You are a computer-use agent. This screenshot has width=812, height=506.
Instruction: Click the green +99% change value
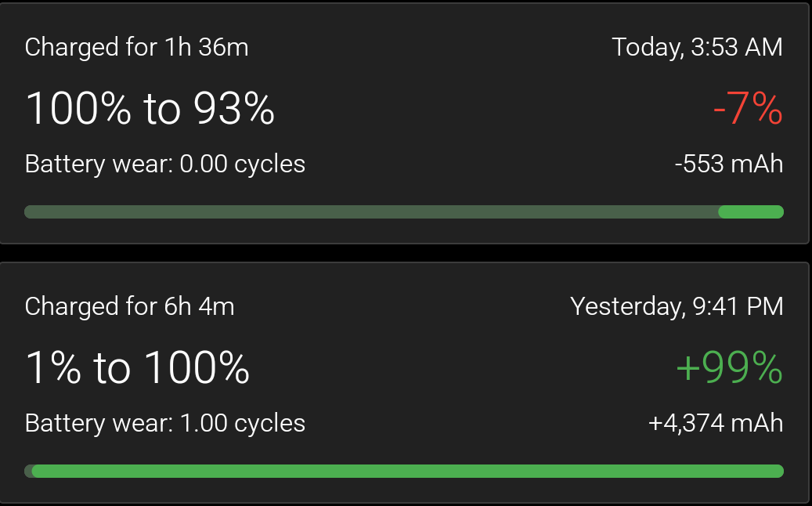[728, 367]
